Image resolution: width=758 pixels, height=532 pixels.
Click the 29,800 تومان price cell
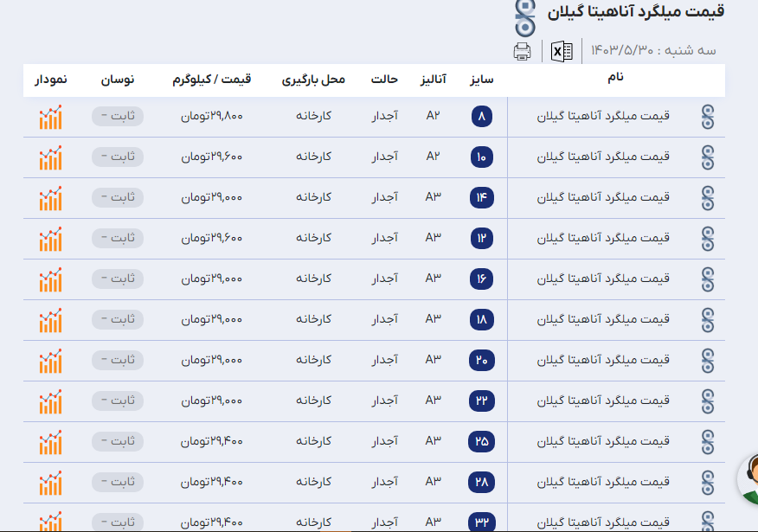click(212, 117)
